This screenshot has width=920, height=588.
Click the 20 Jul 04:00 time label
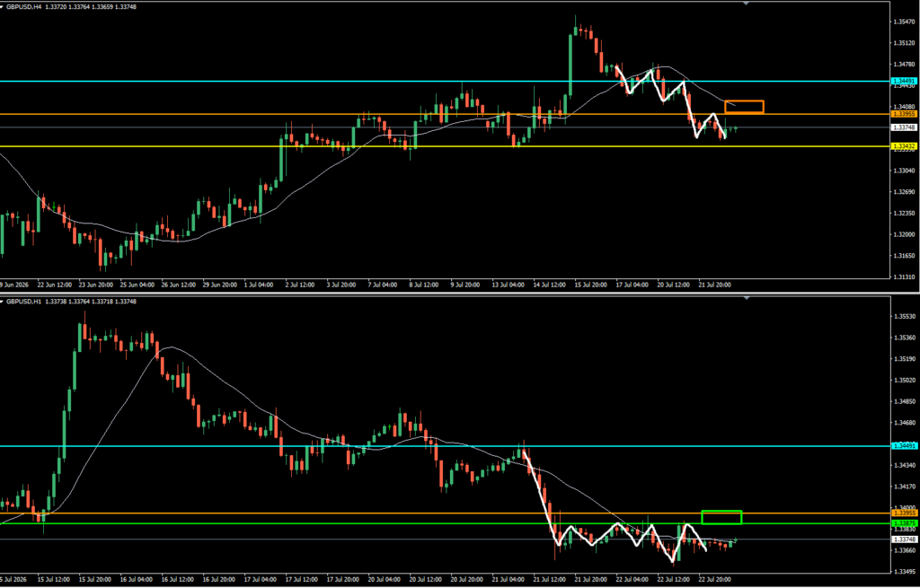[385, 580]
